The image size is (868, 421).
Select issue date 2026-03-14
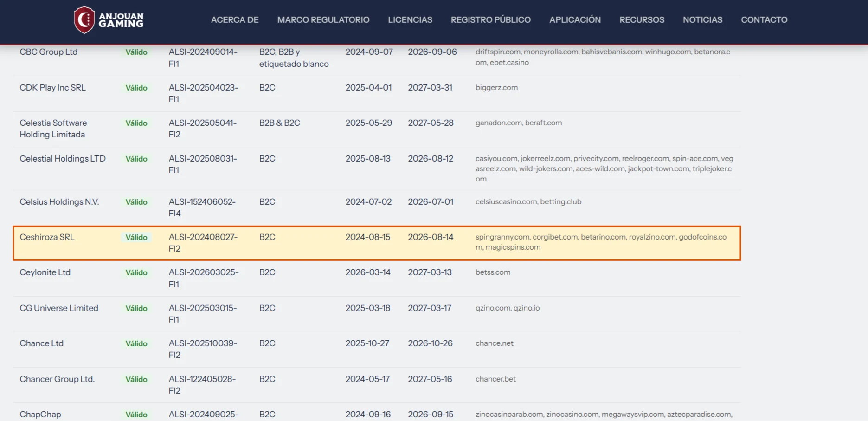[368, 272]
